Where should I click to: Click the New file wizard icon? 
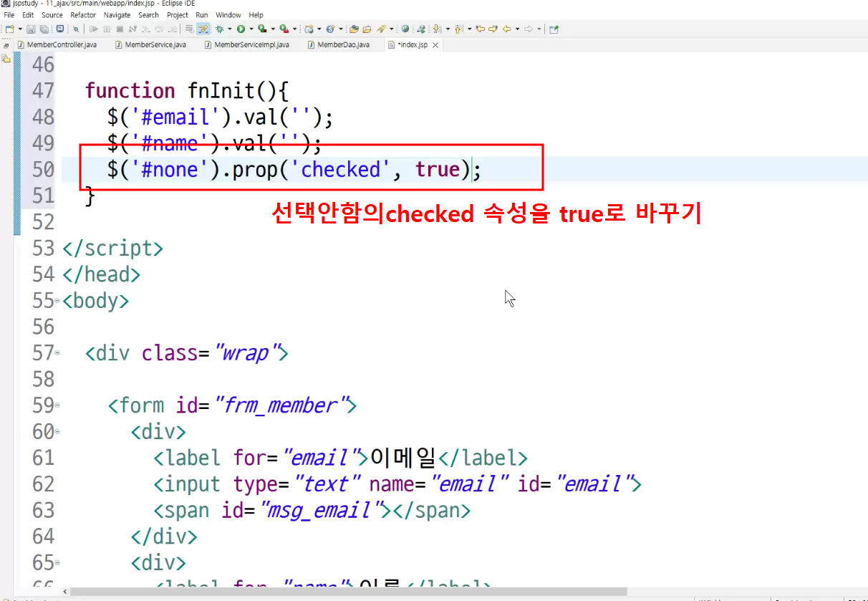pyautogui.click(x=10, y=29)
